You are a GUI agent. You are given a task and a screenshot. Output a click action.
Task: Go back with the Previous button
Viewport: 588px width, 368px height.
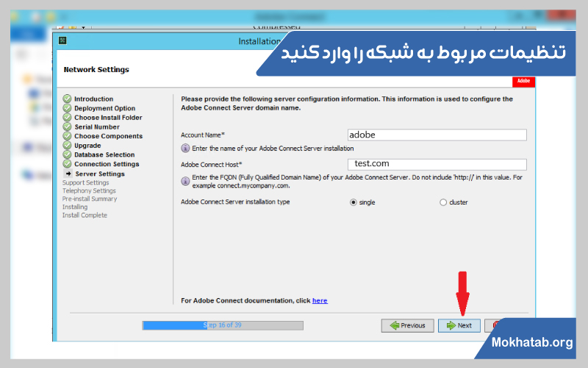coord(407,325)
